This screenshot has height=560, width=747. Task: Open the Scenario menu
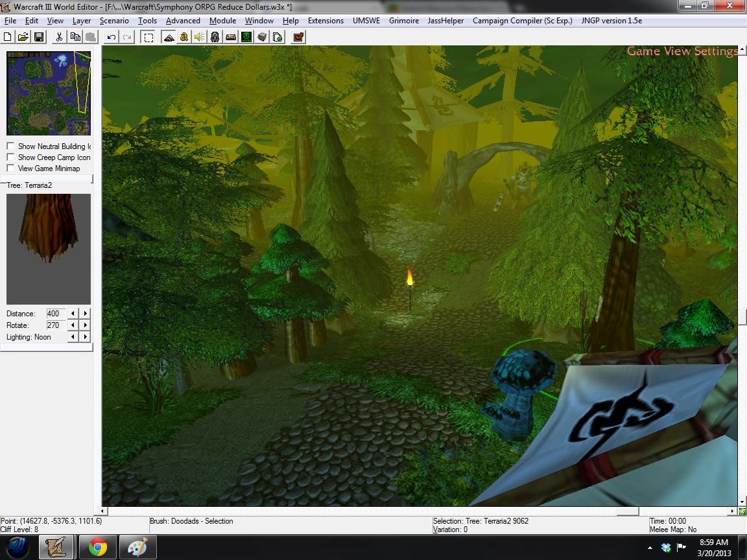tap(114, 21)
